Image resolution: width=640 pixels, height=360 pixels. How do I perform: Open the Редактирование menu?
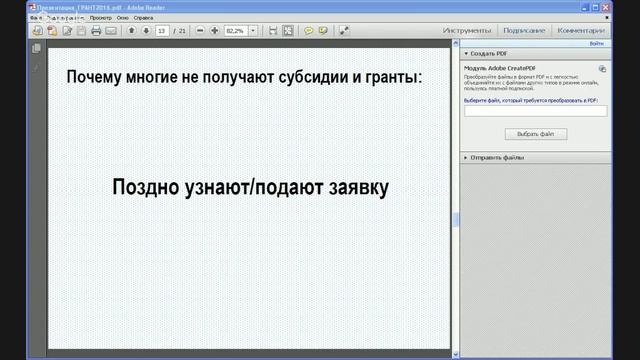pyautogui.click(x=66, y=18)
